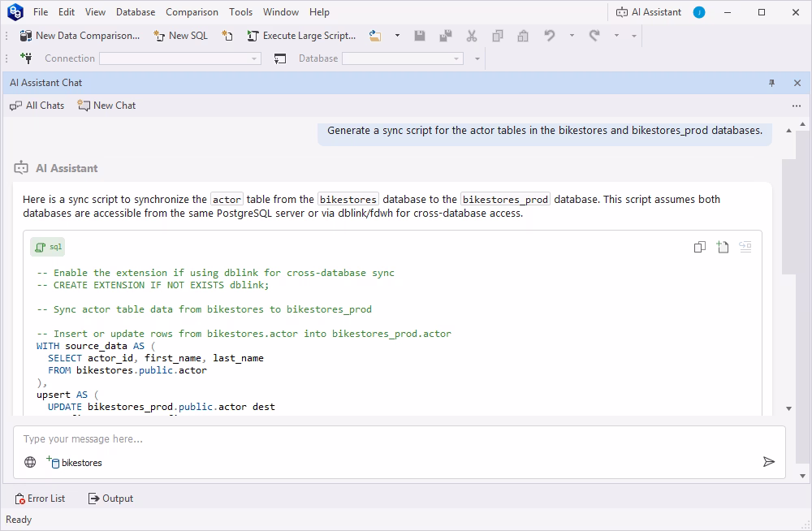Open the Error List tab

(x=40, y=499)
